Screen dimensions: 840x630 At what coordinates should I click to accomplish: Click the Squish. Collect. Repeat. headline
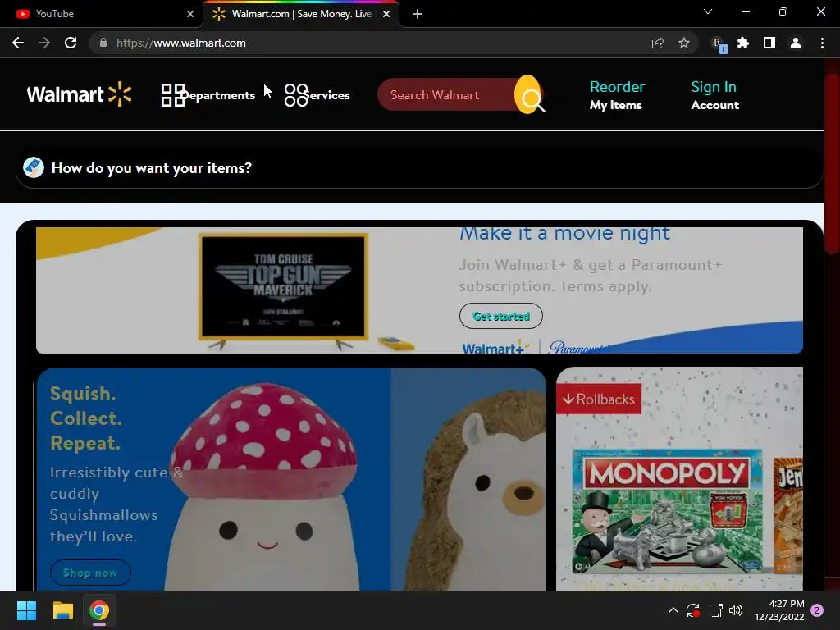(x=85, y=418)
